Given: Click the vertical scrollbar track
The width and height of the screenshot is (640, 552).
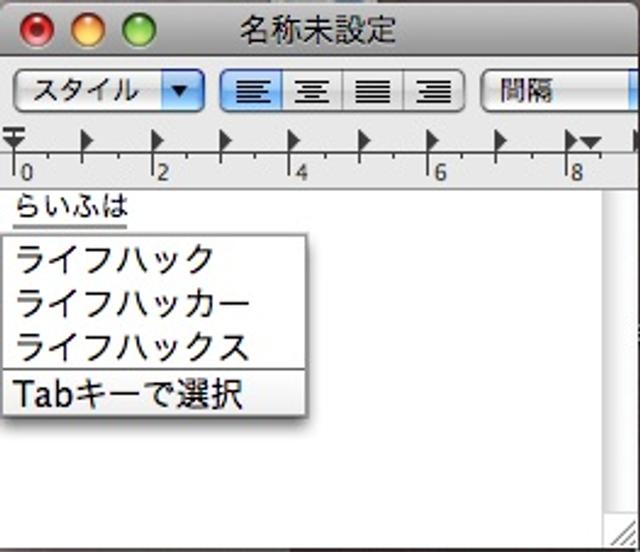Looking at the screenshot, I should point(619,351).
